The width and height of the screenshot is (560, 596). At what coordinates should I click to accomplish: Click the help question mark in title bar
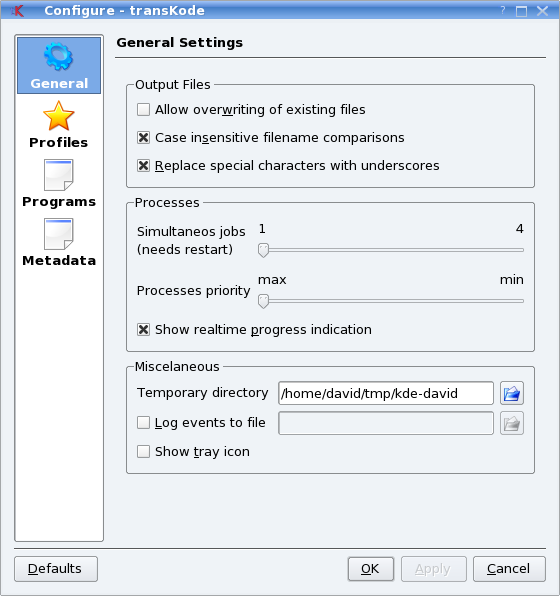[x=503, y=10]
